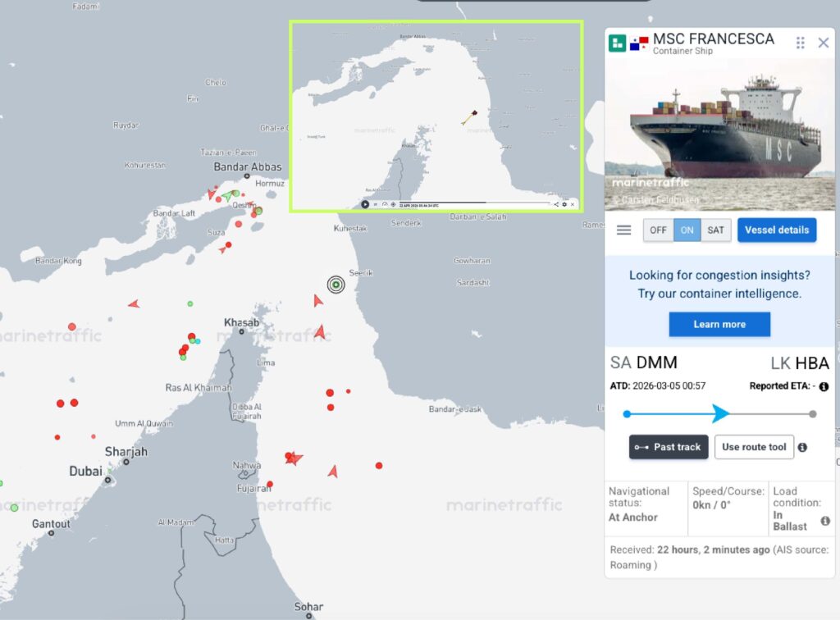Show the vessel's Past track
This screenshot has height=620, width=840.
point(669,447)
